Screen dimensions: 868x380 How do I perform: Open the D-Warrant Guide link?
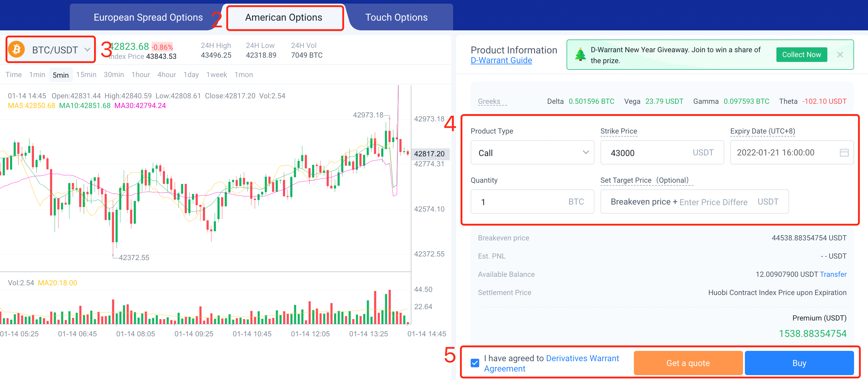tap(501, 60)
